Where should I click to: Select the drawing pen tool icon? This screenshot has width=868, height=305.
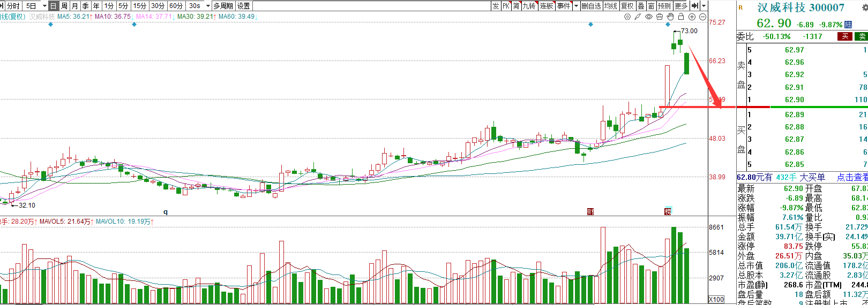point(638,17)
